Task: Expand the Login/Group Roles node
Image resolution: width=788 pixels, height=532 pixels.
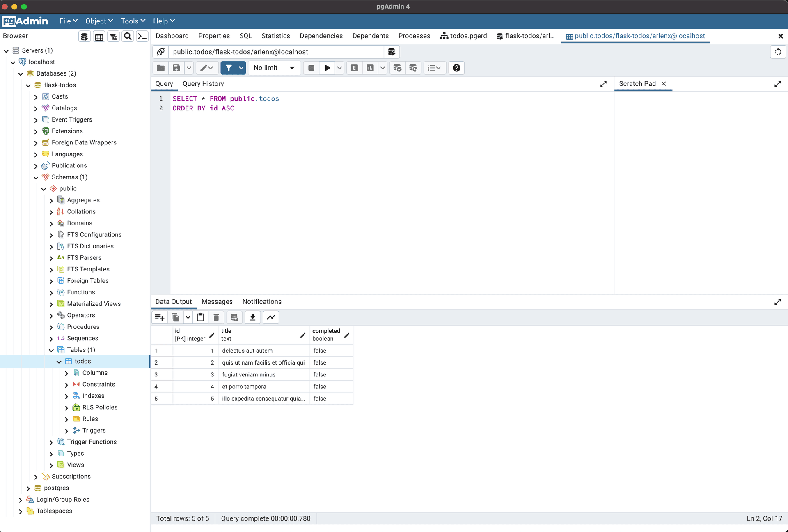Action: [x=21, y=500]
